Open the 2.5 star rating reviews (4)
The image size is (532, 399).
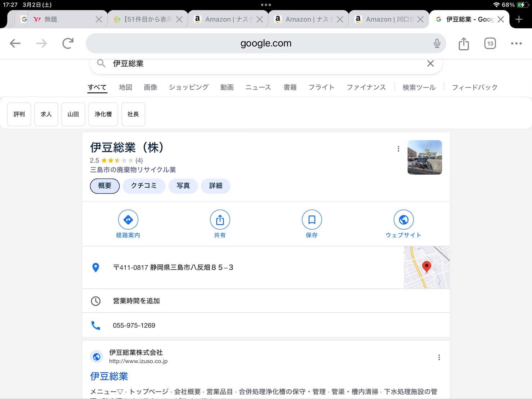coord(116,160)
